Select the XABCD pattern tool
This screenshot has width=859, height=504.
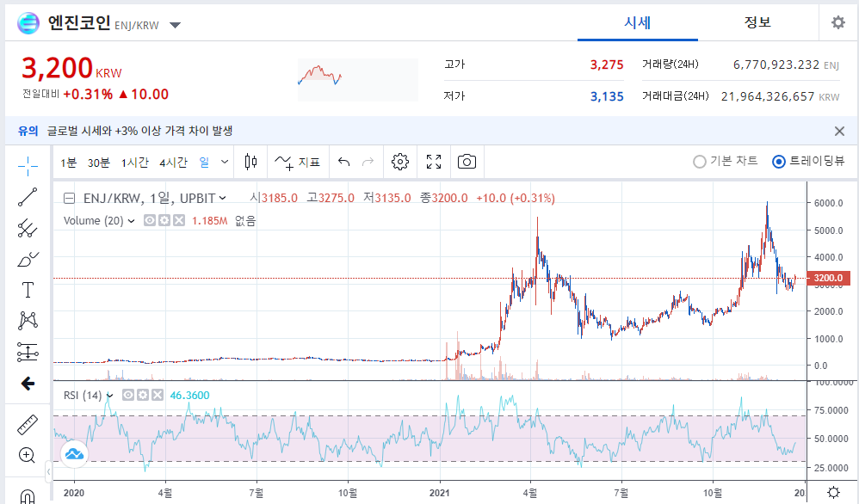(x=28, y=321)
